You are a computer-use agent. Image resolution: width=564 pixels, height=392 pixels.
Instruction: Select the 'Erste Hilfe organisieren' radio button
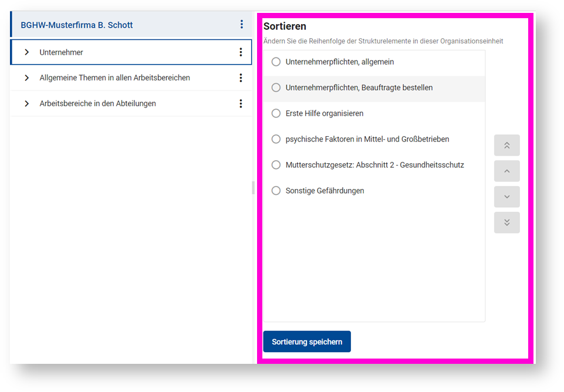[276, 113]
